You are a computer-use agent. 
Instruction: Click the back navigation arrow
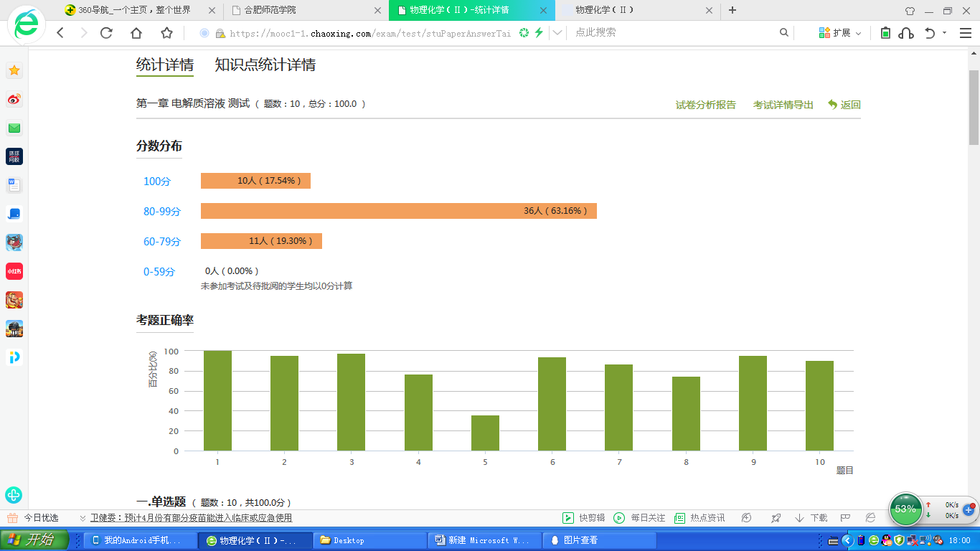(60, 33)
